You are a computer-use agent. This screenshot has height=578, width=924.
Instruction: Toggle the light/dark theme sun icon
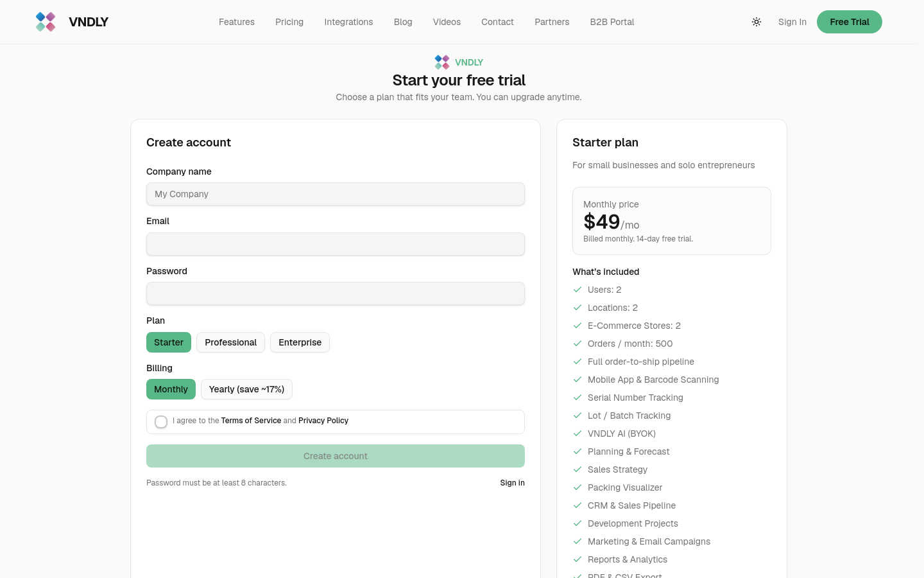pyautogui.click(x=757, y=22)
